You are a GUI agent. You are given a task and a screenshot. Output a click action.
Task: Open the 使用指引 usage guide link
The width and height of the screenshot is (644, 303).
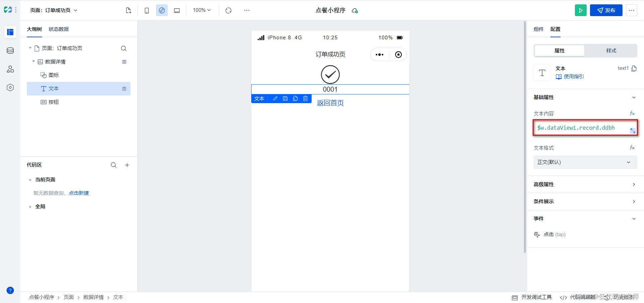570,77
